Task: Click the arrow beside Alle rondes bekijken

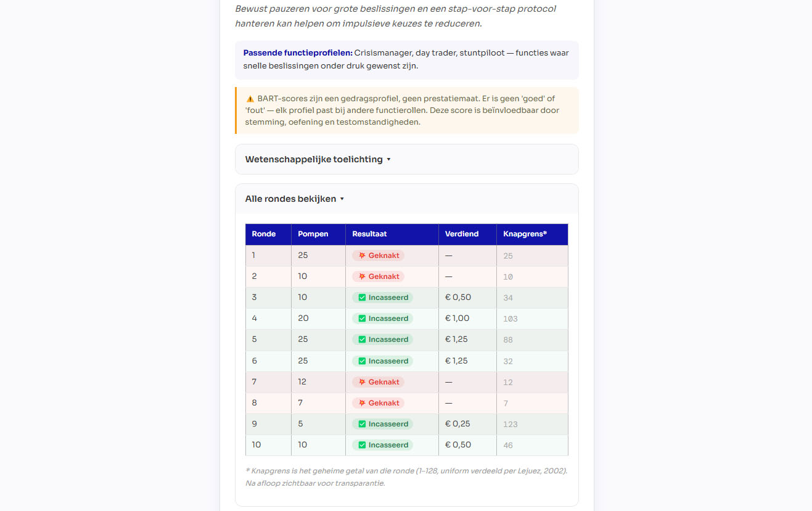Action: click(342, 199)
